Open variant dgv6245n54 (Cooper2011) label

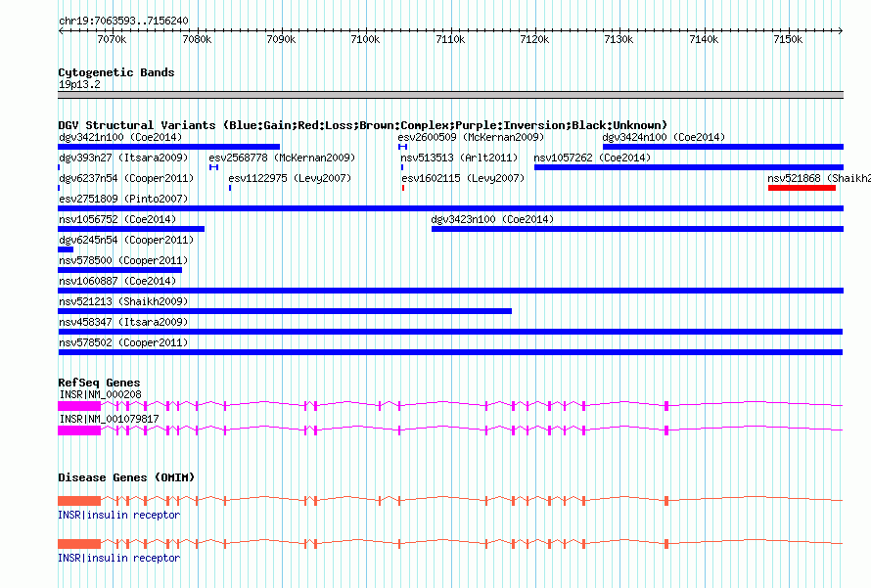pos(126,240)
